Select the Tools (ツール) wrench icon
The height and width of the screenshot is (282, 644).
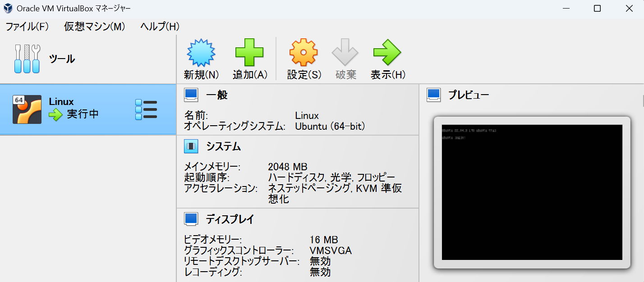click(x=27, y=59)
